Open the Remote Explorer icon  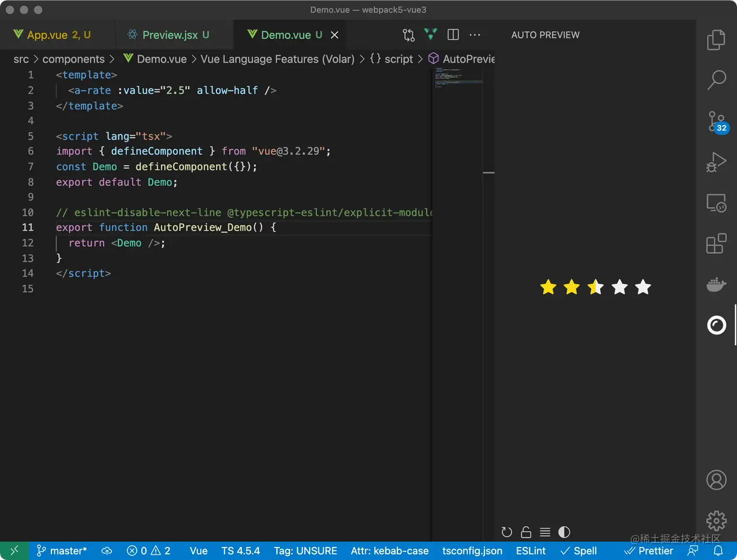[x=716, y=203]
